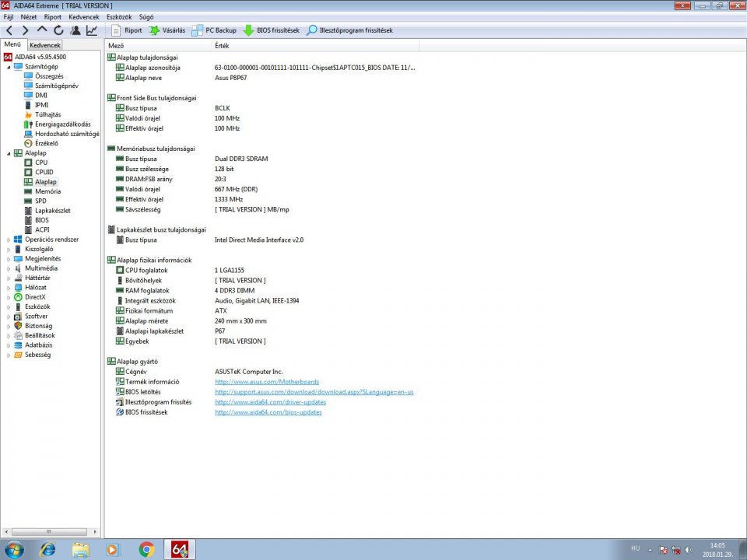Select Memória memory icon item

pos(43,191)
